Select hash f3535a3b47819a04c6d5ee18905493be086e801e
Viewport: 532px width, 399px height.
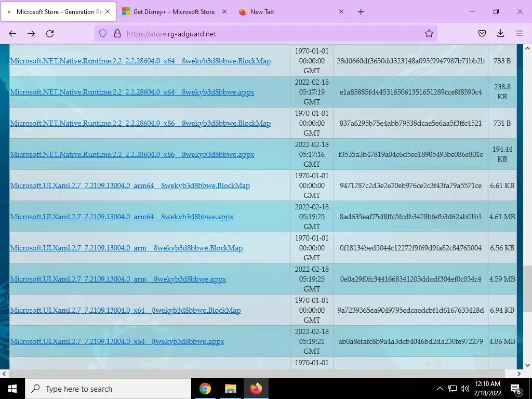point(410,154)
